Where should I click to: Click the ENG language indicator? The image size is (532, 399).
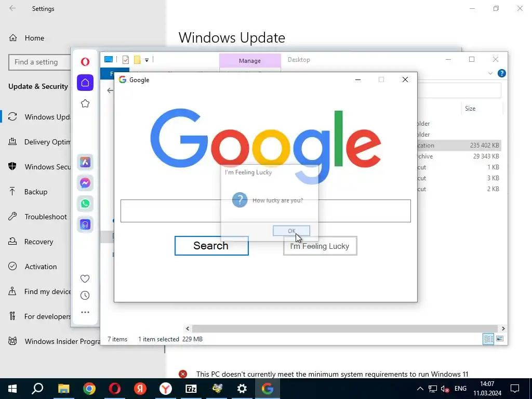(x=460, y=389)
